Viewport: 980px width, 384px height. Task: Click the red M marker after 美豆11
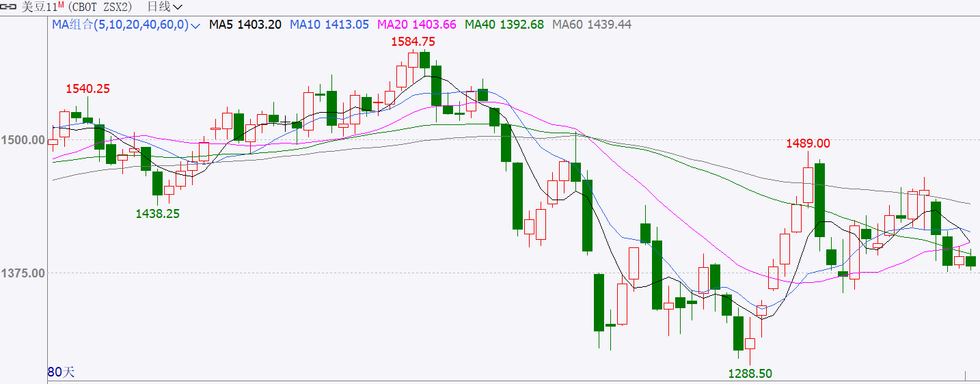tap(59, 5)
